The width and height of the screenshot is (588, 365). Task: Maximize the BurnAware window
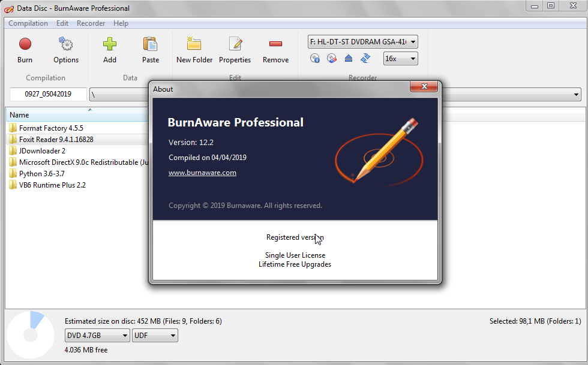point(551,5)
